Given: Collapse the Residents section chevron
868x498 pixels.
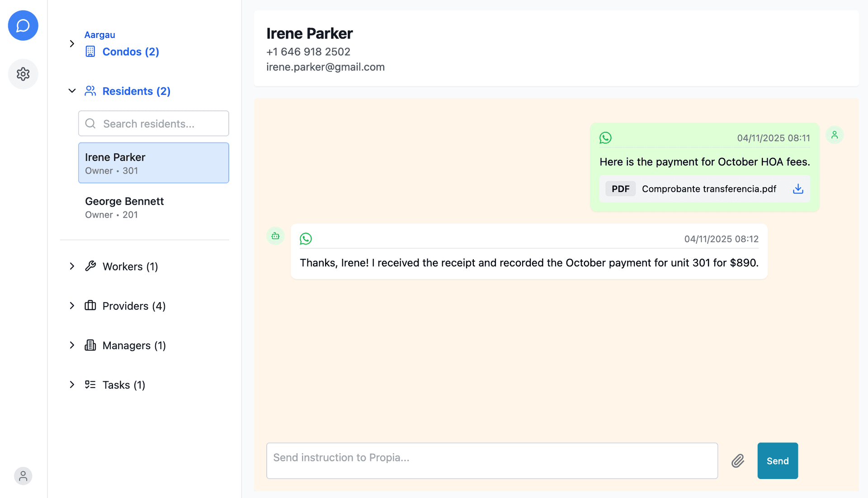Looking at the screenshot, I should (x=72, y=91).
